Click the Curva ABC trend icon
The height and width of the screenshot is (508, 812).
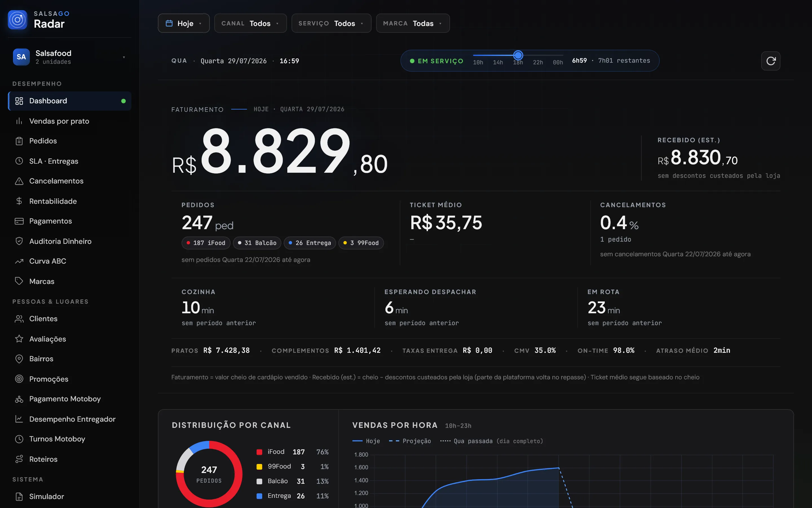19,261
